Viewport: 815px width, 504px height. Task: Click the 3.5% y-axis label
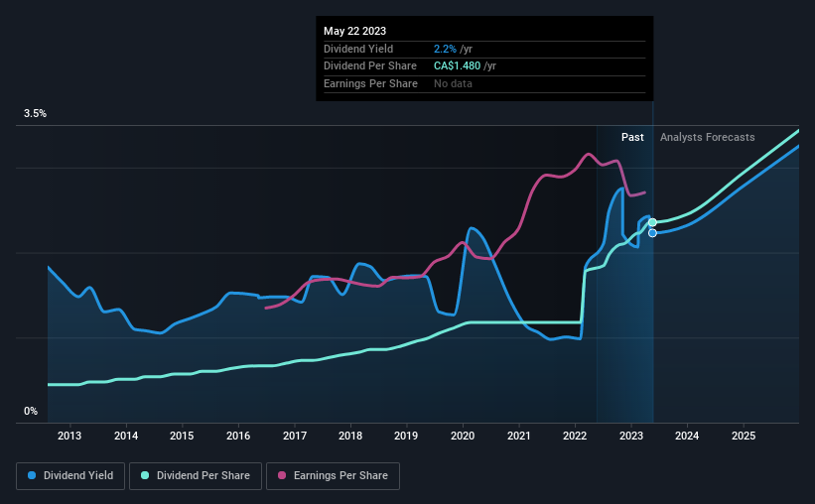(35, 114)
